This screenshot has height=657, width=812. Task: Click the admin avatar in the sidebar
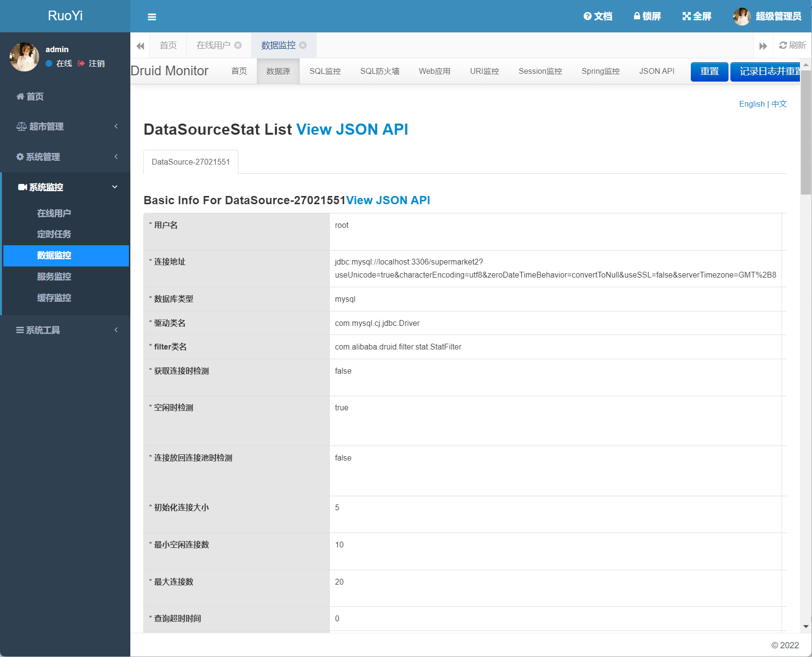pyautogui.click(x=24, y=57)
